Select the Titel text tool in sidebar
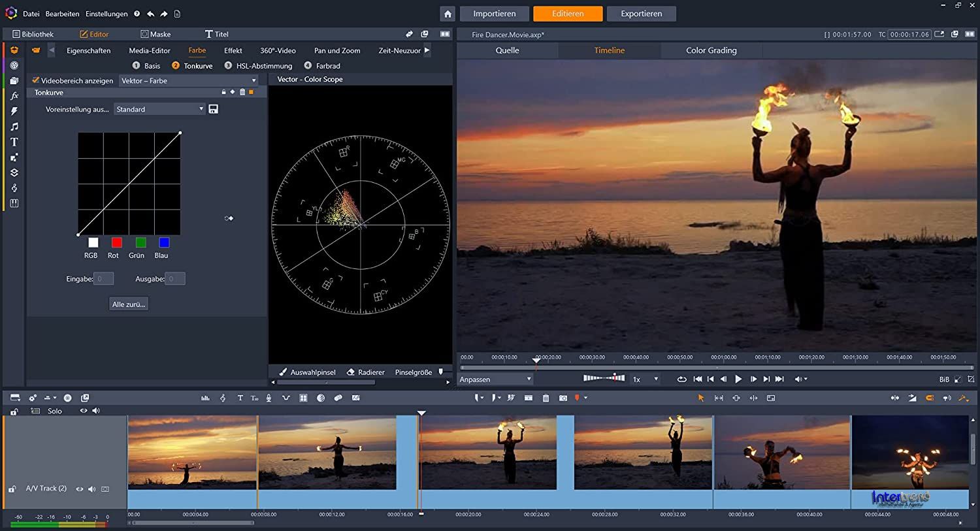The height and width of the screenshot is (531, 980). (14, 142)
